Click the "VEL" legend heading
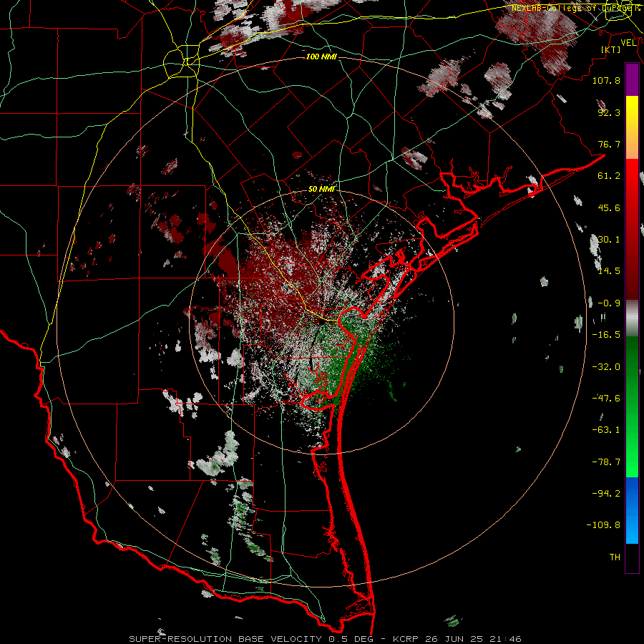The height and width of the screenshot is (644, 644). [x=628, y=43]
